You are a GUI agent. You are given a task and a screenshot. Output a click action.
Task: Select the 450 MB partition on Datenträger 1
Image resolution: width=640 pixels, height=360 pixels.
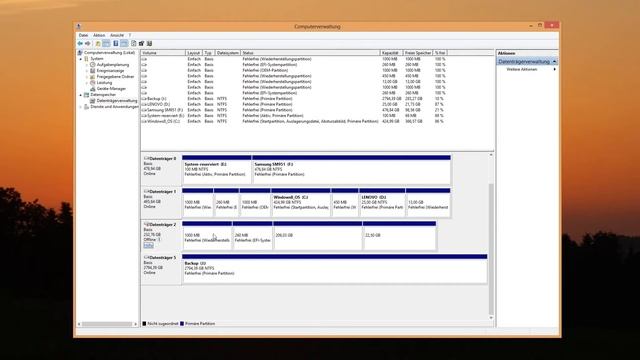tap(345, 203)
